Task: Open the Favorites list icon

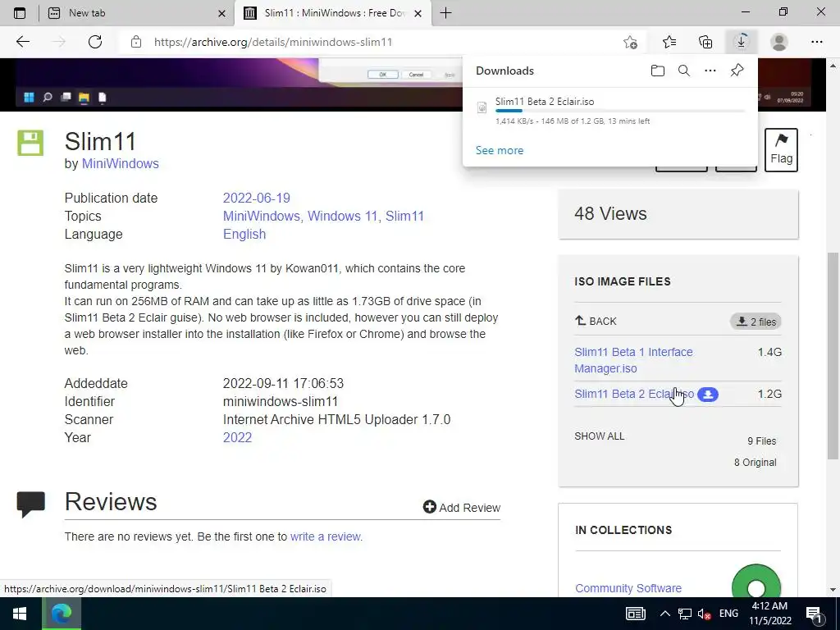Action: (669, 42)
